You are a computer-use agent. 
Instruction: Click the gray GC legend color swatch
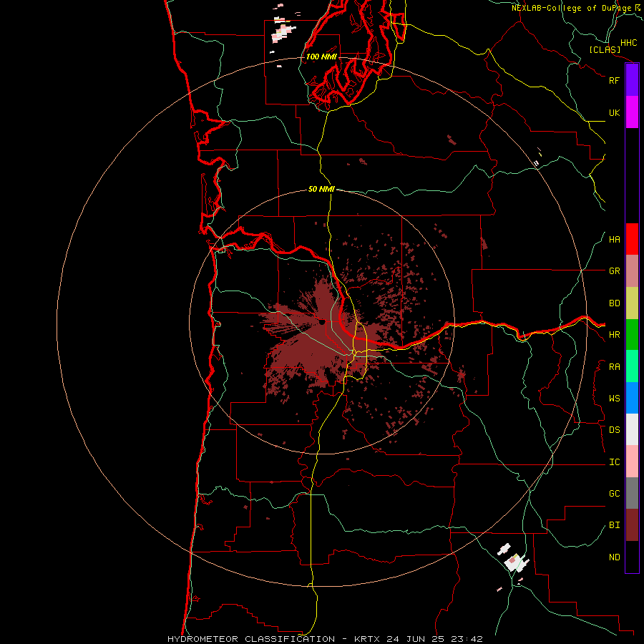click(632, 493)
